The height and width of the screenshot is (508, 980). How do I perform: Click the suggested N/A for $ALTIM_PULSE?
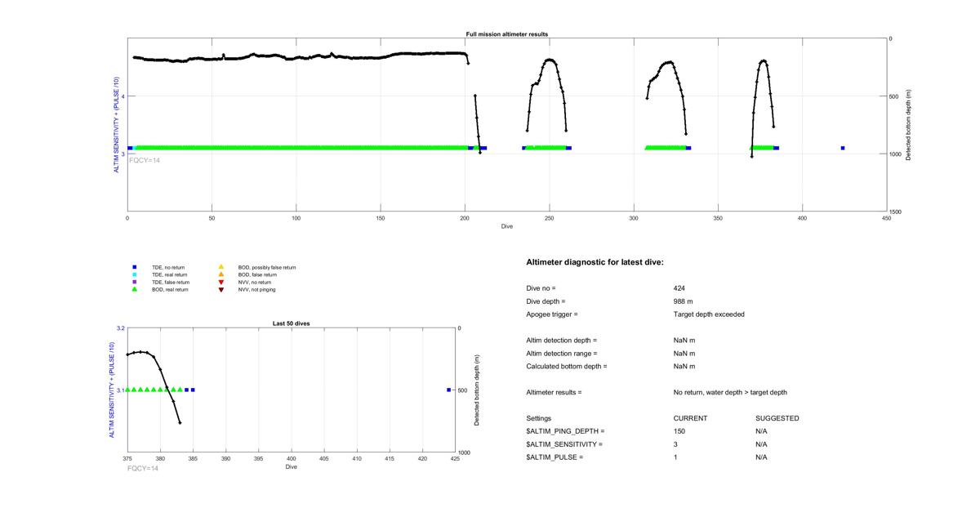pyautogui.click(x=761, y=457)
